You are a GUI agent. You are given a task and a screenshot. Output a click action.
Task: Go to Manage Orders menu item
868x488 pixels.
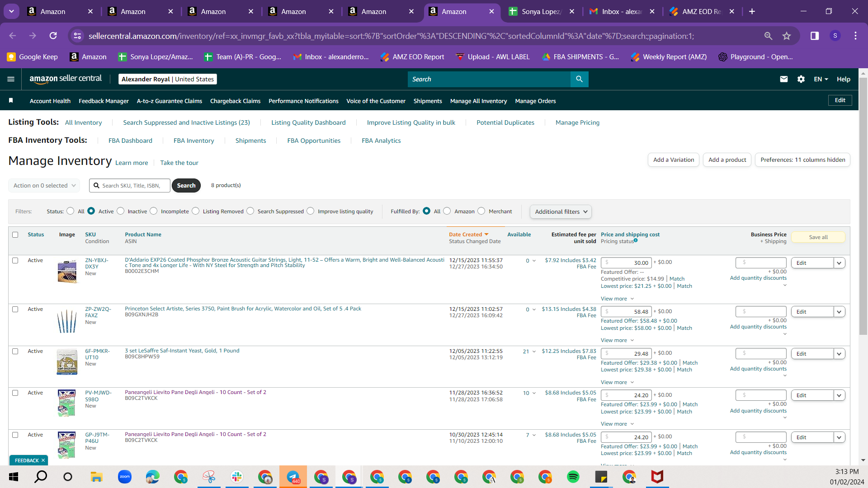click(x=535, y=101)
